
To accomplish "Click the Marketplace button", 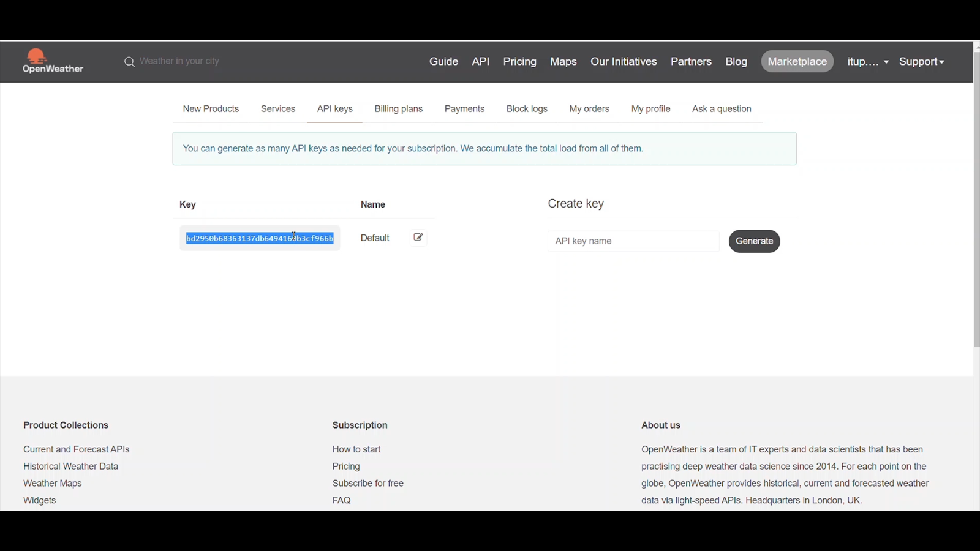I will pyautogui.click(x=797, y=61).
